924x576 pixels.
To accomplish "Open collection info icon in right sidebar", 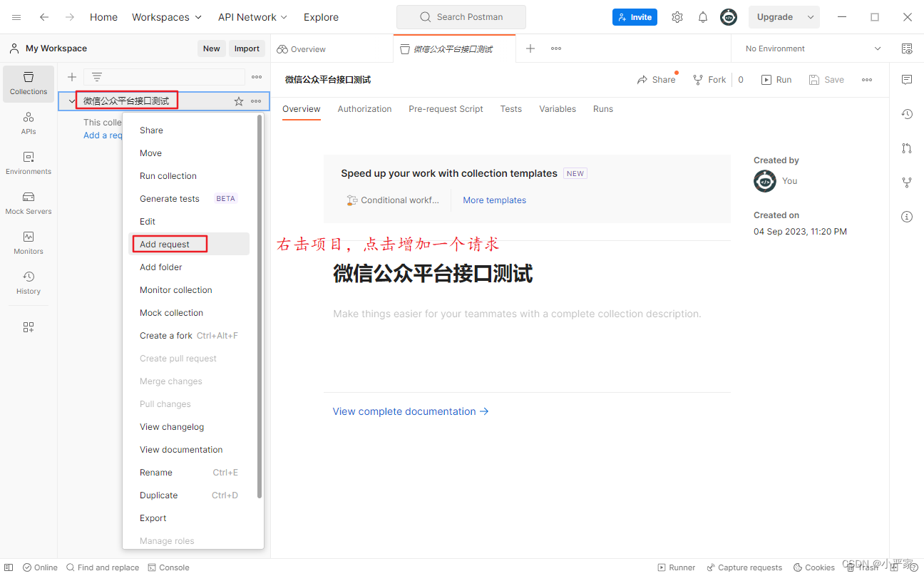I will click(907, 217).
